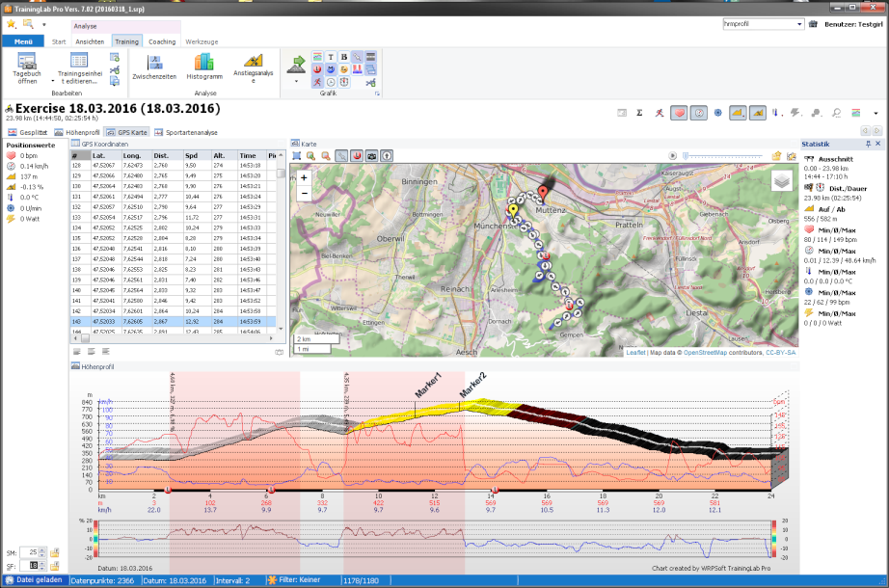This screenshot has width=889, height=588.
Task: Click the blue cadence gear icon by the title
Action: [x=717, y=113]
